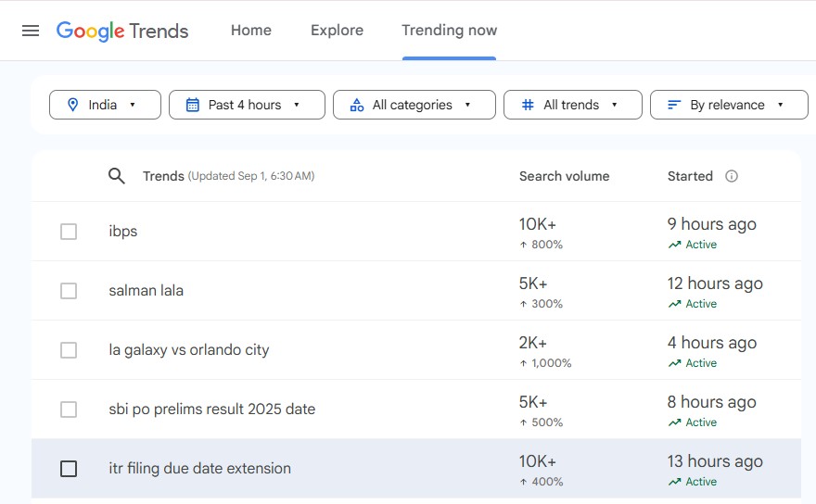Click the location pin icon in India filter
This screenshot has height=504, width=816.
coord(73,105)
